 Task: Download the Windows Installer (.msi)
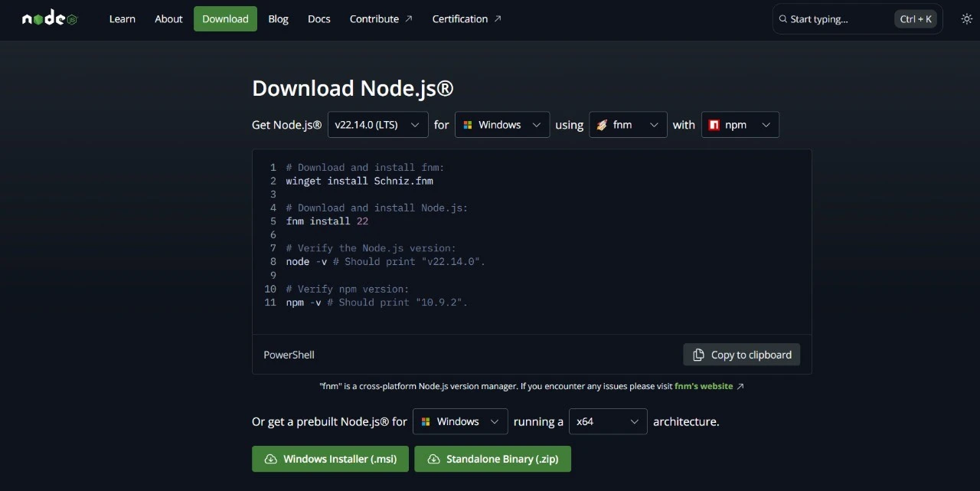coord(330,459)
